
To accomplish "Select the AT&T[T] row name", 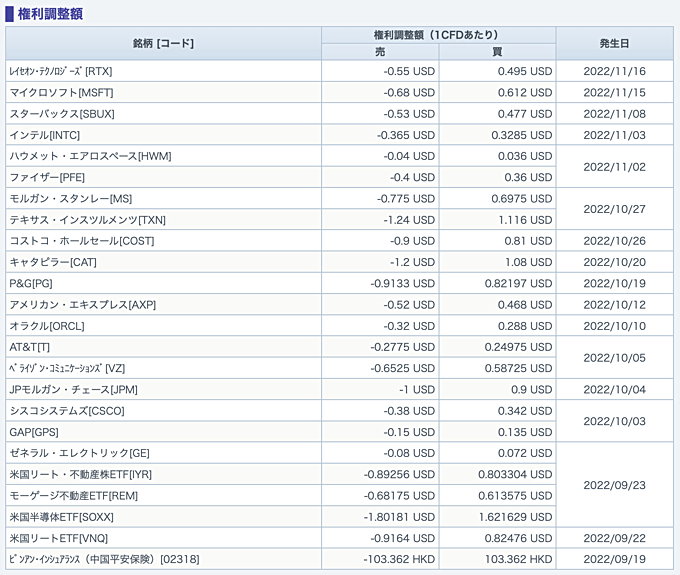I will [x=29, y=347].
